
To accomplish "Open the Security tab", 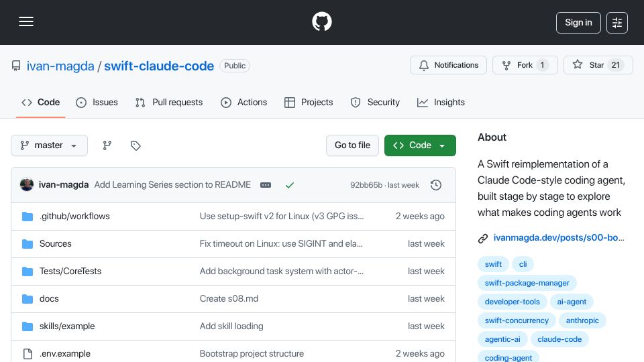I will pos(375,102).
